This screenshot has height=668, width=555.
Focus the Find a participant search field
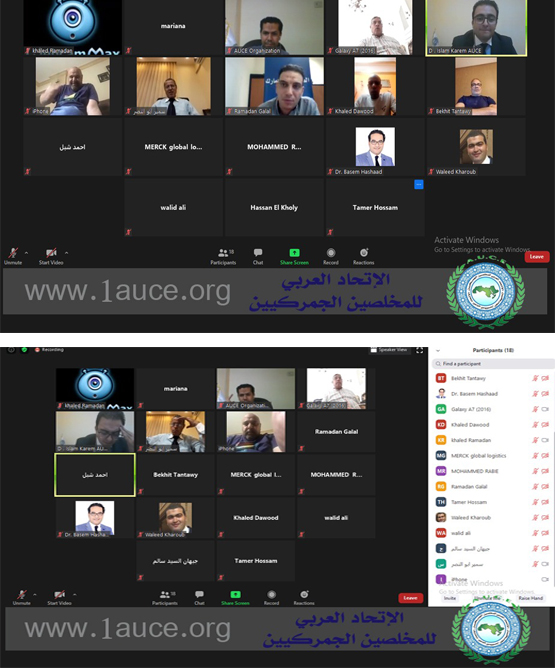click(493, 364)
